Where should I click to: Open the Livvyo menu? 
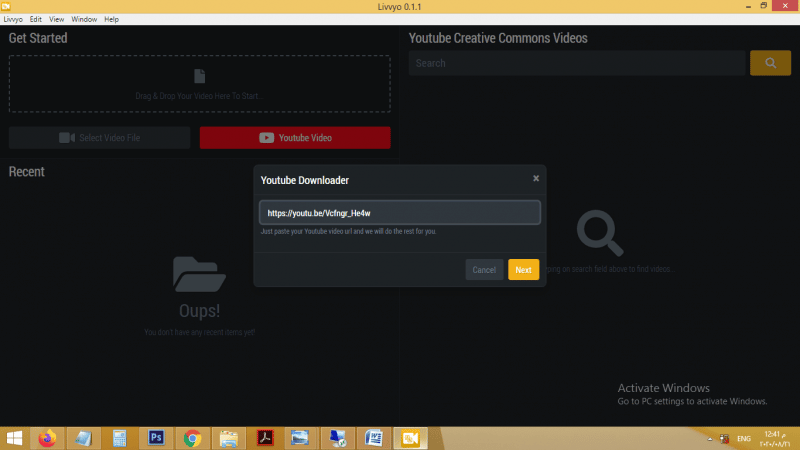coord(13,19)
